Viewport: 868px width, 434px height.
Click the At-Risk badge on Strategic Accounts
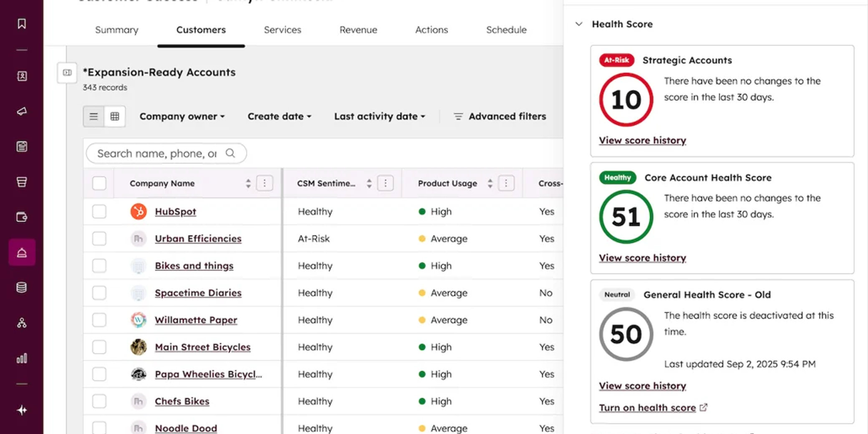click(617, 60)
